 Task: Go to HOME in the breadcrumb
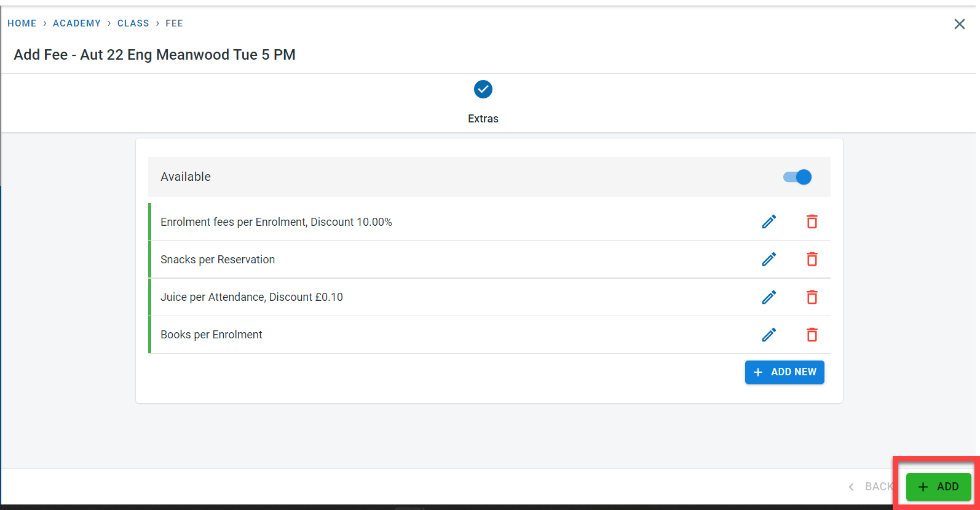click(x=22, y=23)
